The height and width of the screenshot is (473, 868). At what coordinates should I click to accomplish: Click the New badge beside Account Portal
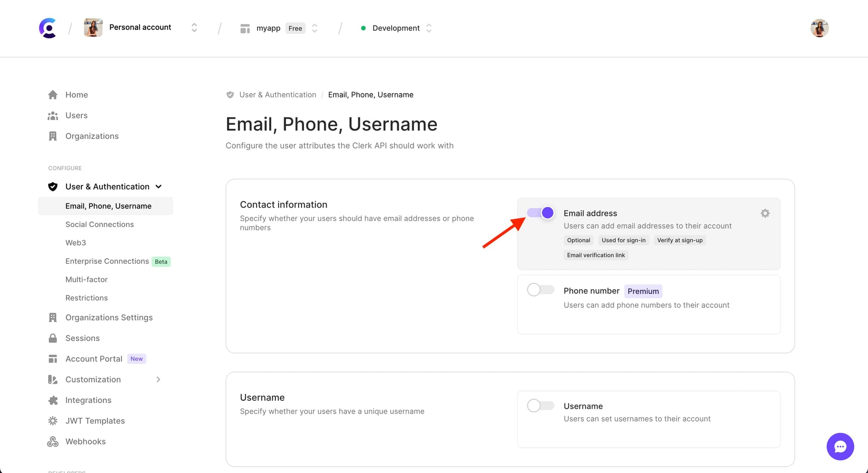tap(136, 359)
